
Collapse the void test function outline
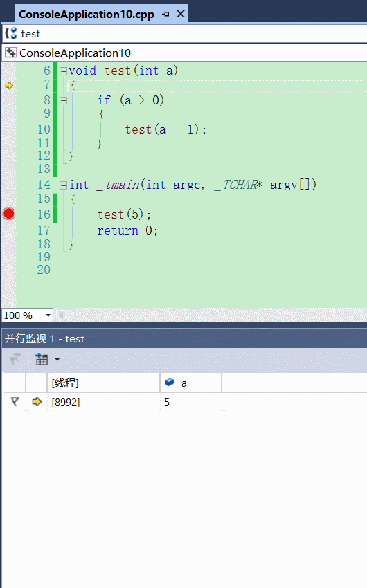64,71
